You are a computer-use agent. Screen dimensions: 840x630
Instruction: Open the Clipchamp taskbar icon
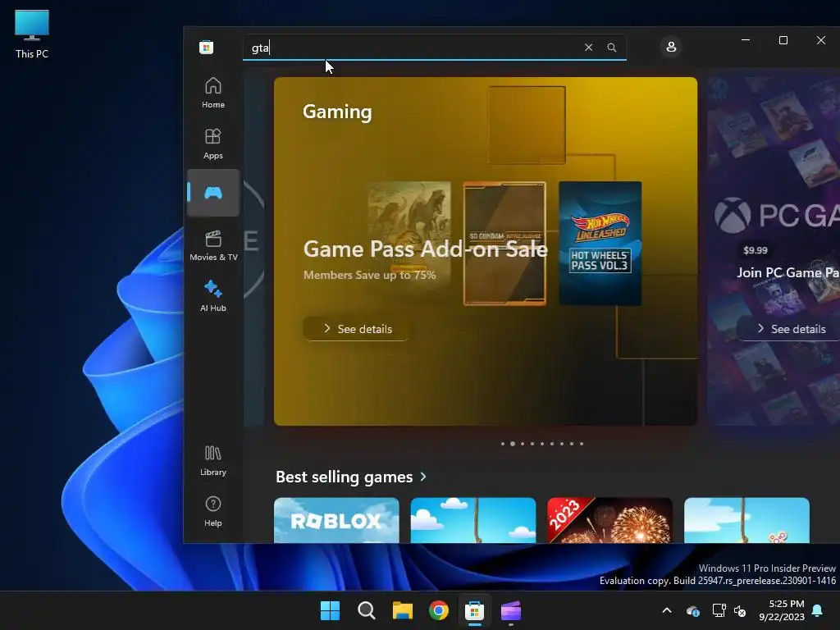[x=510, y=610]
